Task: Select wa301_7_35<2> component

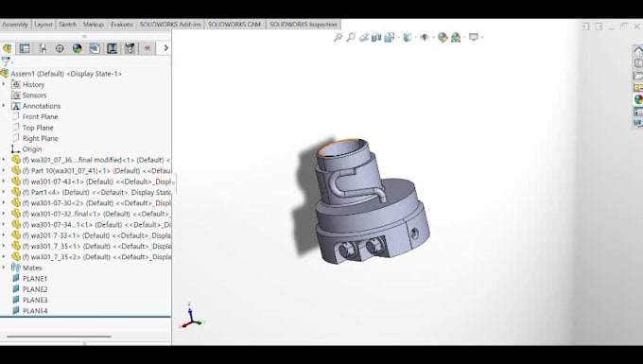Action: [96, 256]
